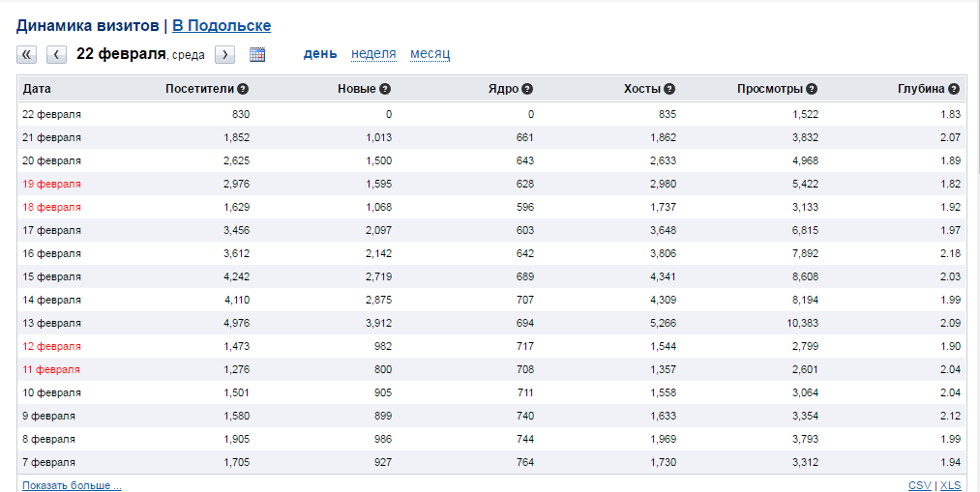Select the день view tab

[x=320, y=53]
